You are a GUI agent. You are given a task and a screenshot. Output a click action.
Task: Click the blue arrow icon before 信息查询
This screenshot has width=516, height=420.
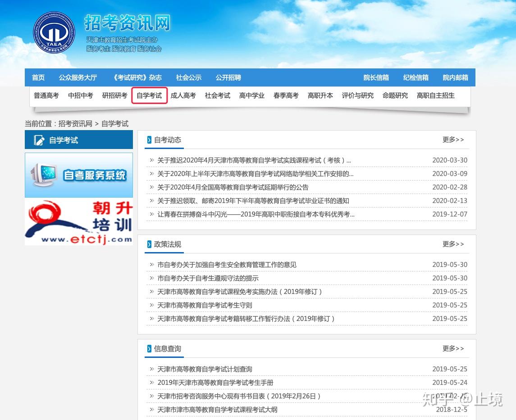coord(150,349)
